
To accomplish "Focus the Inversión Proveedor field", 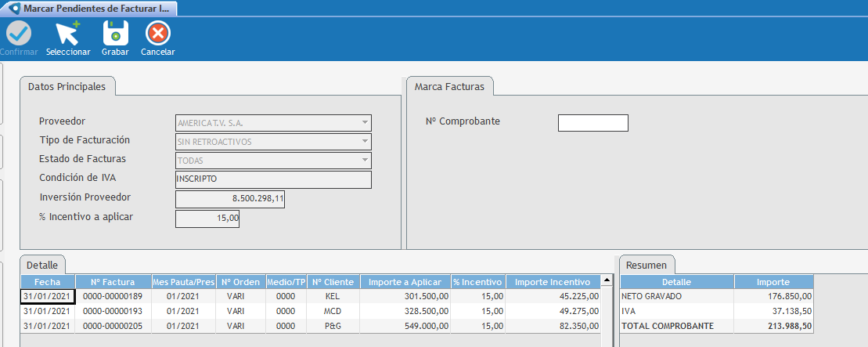I will [x=230, y=200].
